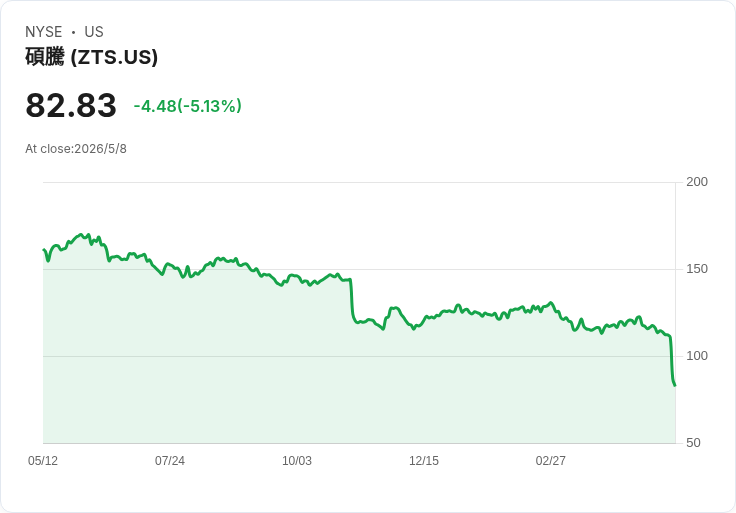Click the 05/12 date axis label
Screen dimensions: 736x513
click(43, 461)
